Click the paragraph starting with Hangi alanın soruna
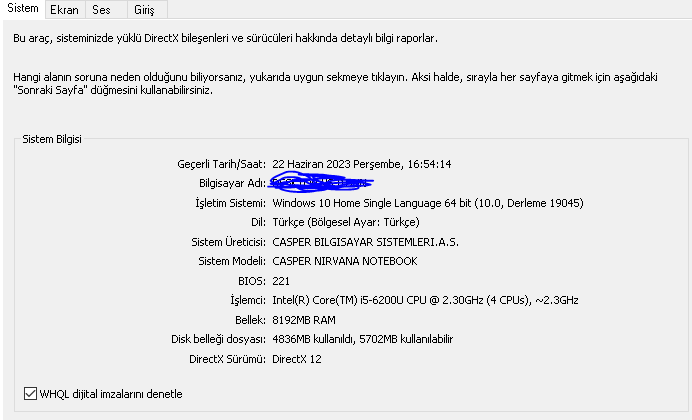 pyautogui.click(x=335, y=83)
